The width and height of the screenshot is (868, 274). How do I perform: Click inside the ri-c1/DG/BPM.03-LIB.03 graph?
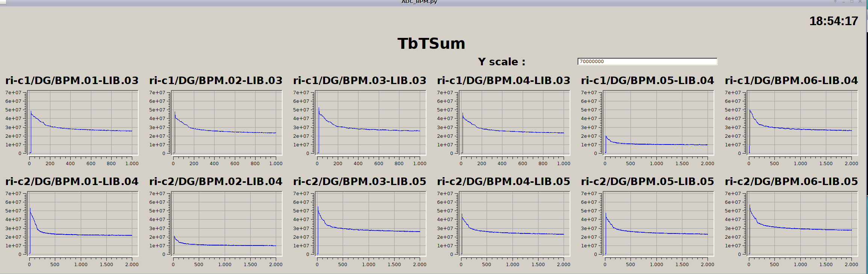pyautogui.click(x=371, y=123)
